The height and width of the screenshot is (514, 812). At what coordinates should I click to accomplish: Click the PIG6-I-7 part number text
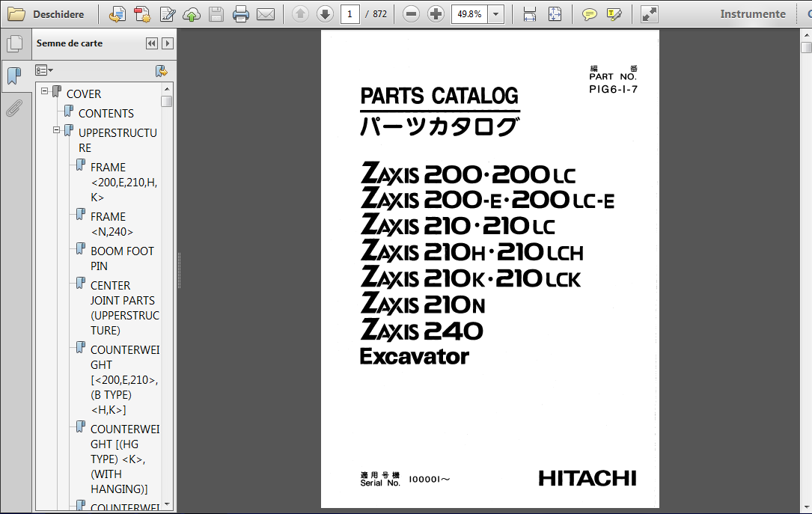coord(613,89)
